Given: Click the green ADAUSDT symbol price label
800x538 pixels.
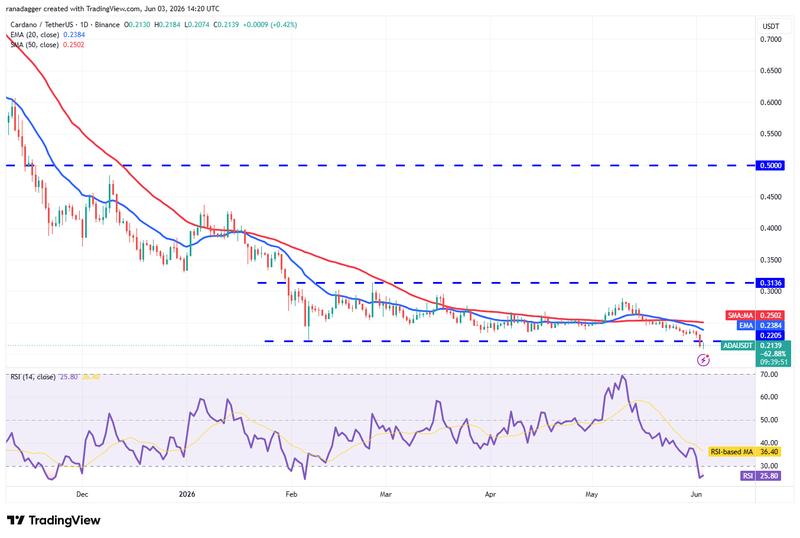Looking at the screenshot, I should 738,346.
